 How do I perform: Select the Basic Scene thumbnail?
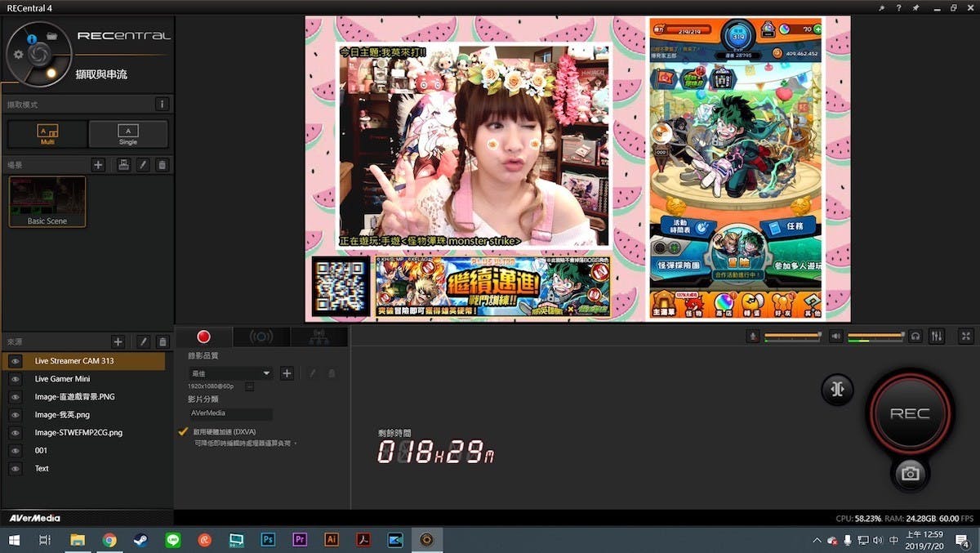click(x=47, y=201)
